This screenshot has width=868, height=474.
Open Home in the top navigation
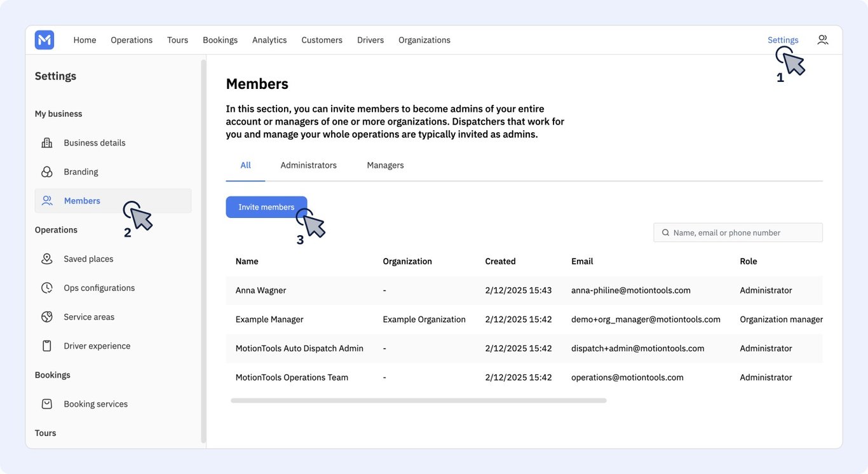tap(85, 40)
